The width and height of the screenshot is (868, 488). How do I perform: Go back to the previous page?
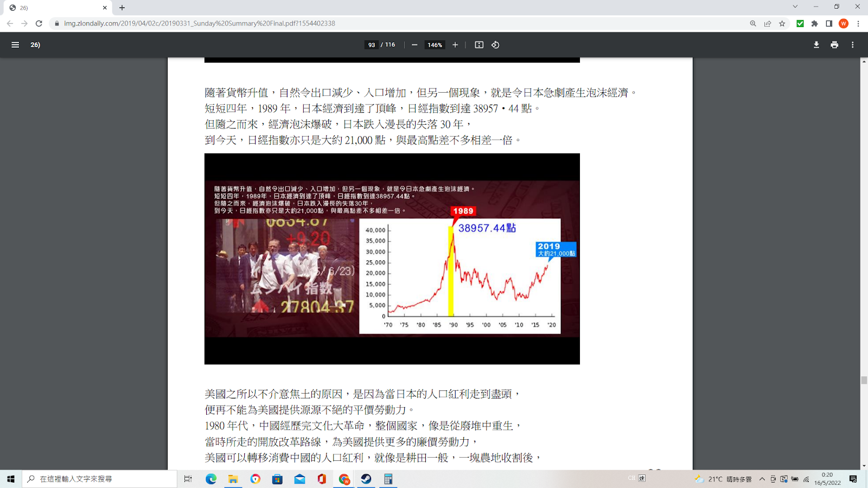click(x=10, y=23)
